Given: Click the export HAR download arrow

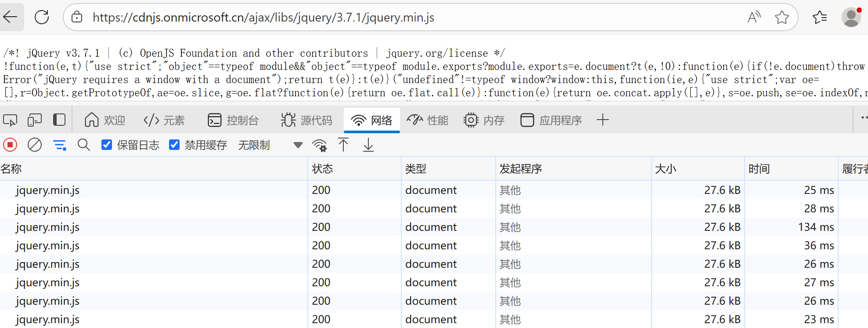Looking at the screenshot, I should tap(368, 145).
